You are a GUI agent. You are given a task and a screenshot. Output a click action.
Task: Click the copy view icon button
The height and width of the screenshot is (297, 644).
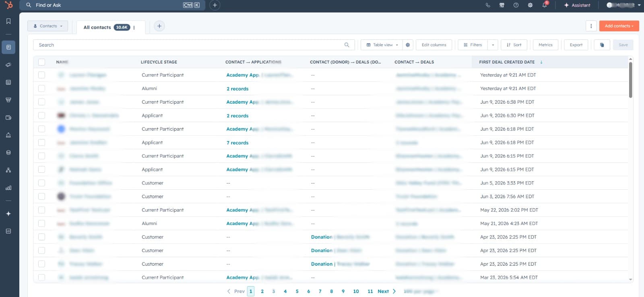(x=602, y=45)
